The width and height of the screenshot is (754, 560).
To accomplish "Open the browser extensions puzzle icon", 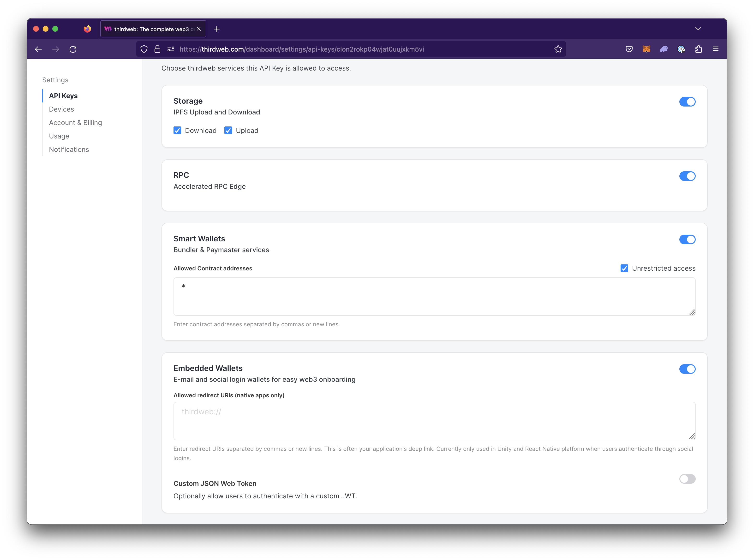I will (x=698, y=49).
